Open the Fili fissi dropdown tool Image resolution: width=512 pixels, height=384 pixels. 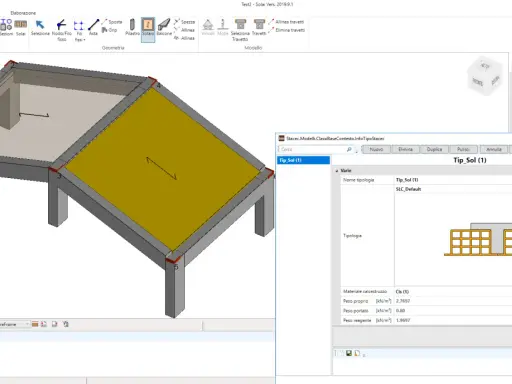(79, 30)
